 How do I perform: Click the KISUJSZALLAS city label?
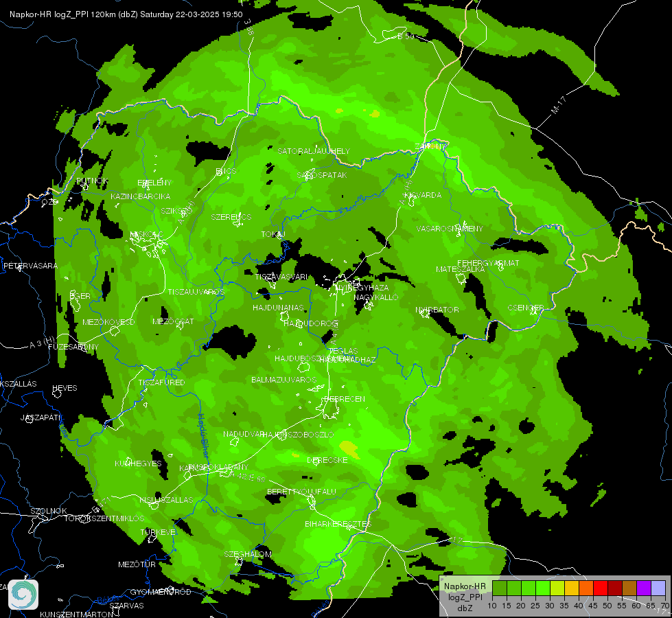(x=166, y=500)
